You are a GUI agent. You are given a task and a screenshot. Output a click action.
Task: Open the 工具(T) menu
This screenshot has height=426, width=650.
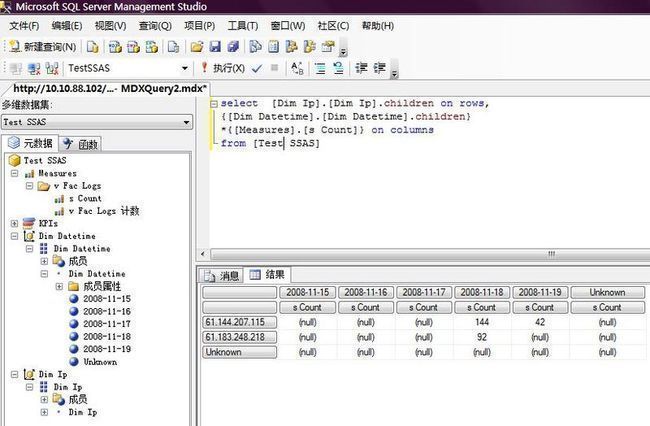pyautogui.click(x=243, y=26)
